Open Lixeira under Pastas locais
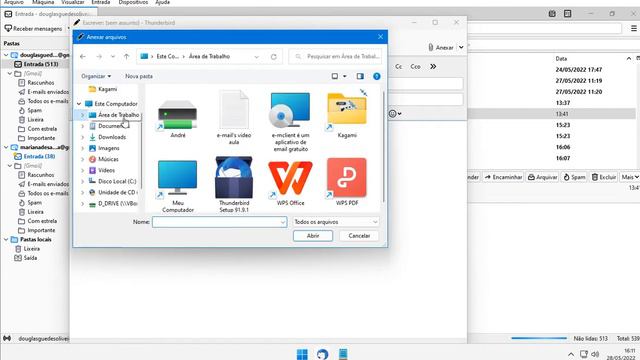This screenshot has height=360, width=640. 31,249
